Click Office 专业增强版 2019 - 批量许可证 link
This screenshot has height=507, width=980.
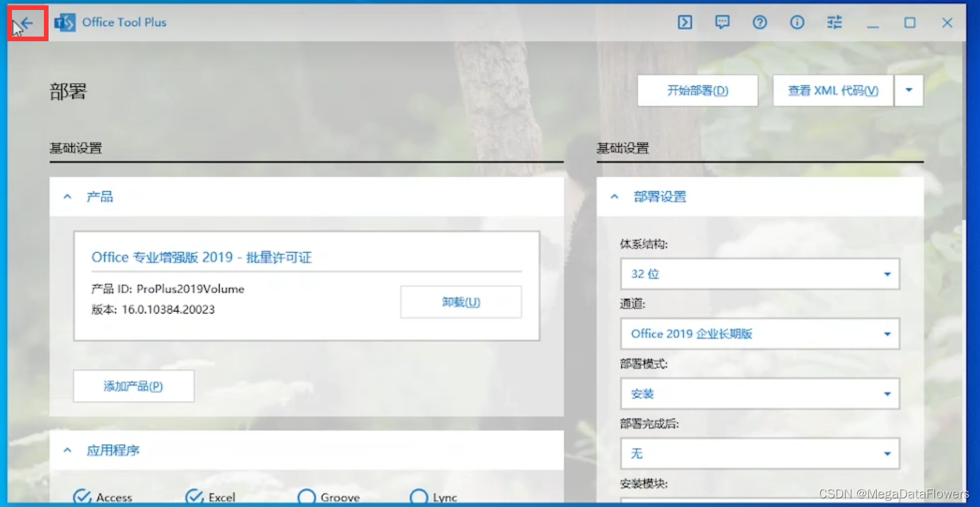[x=202, y=257]
